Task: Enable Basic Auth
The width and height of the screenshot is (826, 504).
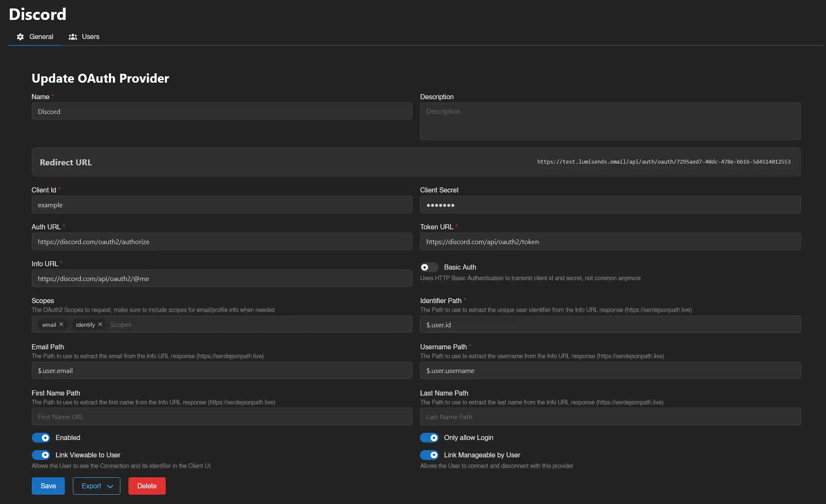Action: point(429,267)
